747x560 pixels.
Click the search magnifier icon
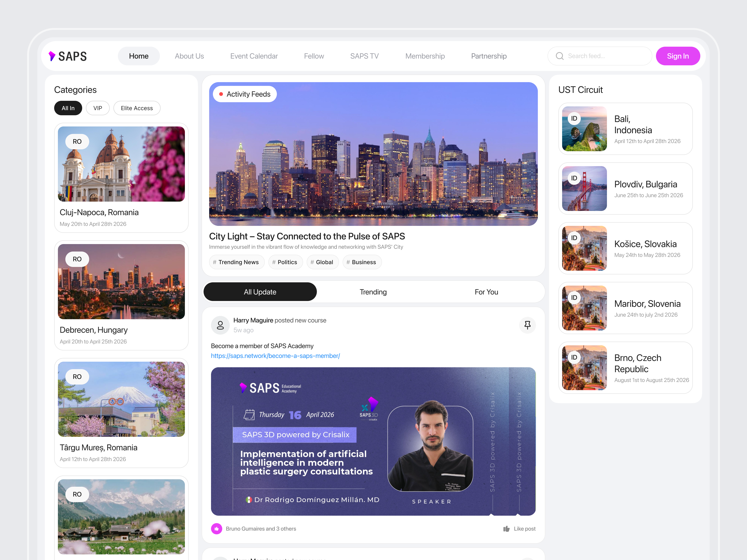point(560,56)
